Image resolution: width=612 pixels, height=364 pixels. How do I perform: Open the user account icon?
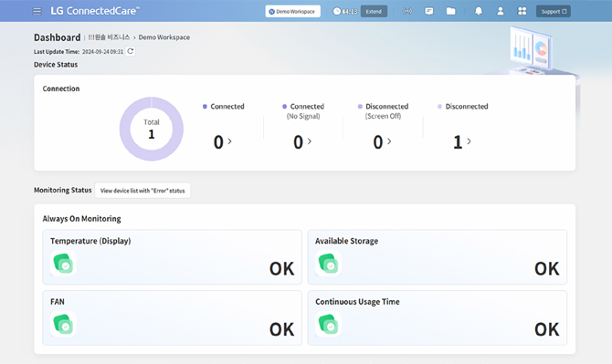pyautogui.click(x=500, y=11)
